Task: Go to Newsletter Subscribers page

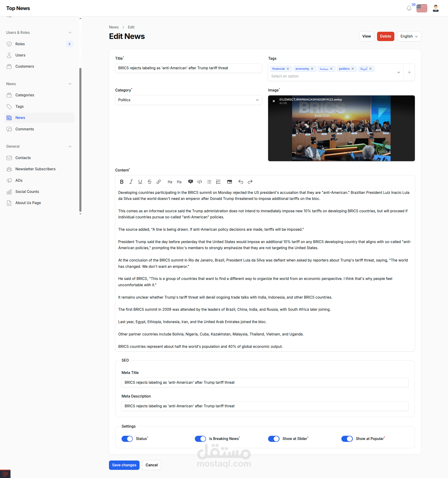Action: pyautogui.click(x=35, y=169)
